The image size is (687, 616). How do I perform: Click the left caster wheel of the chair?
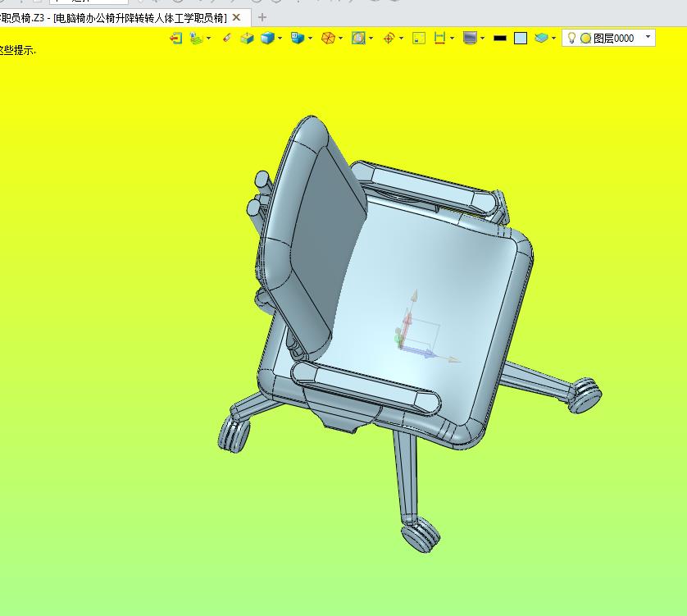click(x=234, y=434)
